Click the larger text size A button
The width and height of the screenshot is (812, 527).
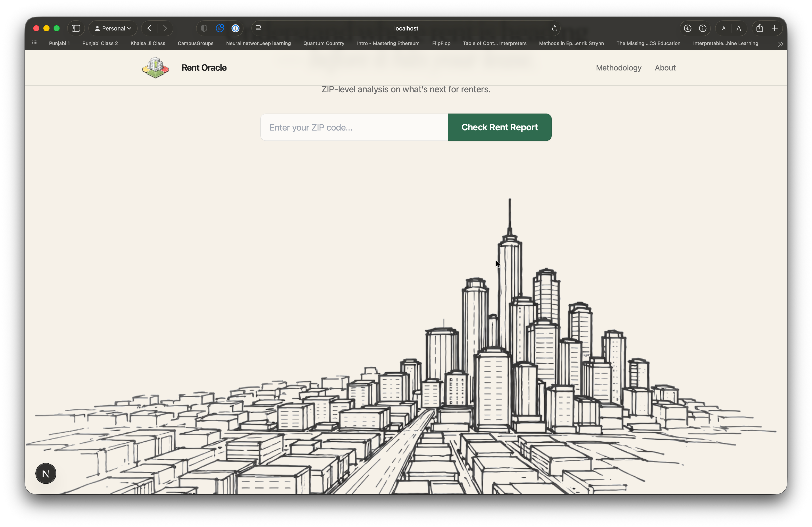[739, 28]
